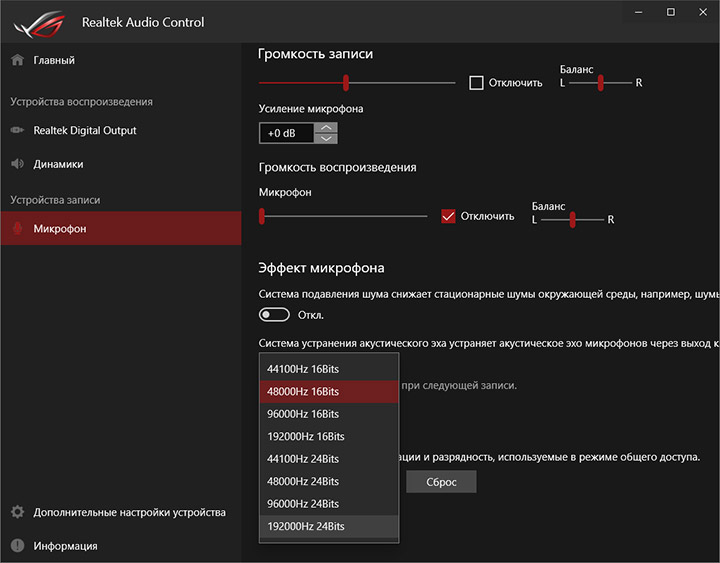This screenshot has width=720, height=563.
Task: Click the red microphone icon in sidebar
Action: coord(17,229)
